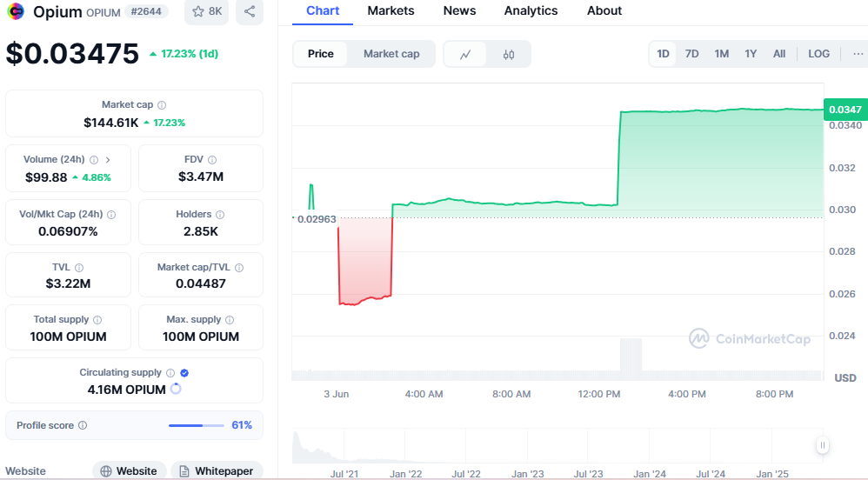This screenshot has height=480, width=868.
Task: Click the $3.22M TVL value
Action: tap(68, 283)
